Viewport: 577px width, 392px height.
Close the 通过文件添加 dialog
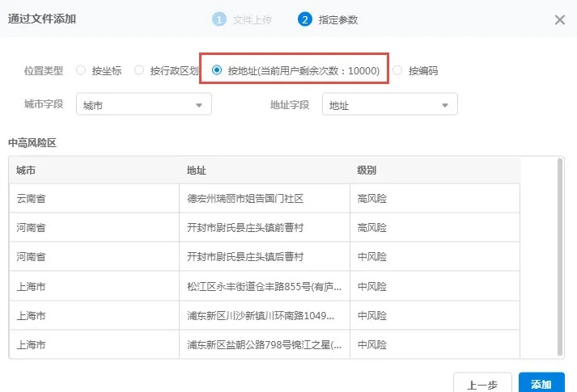click(559, 20)
